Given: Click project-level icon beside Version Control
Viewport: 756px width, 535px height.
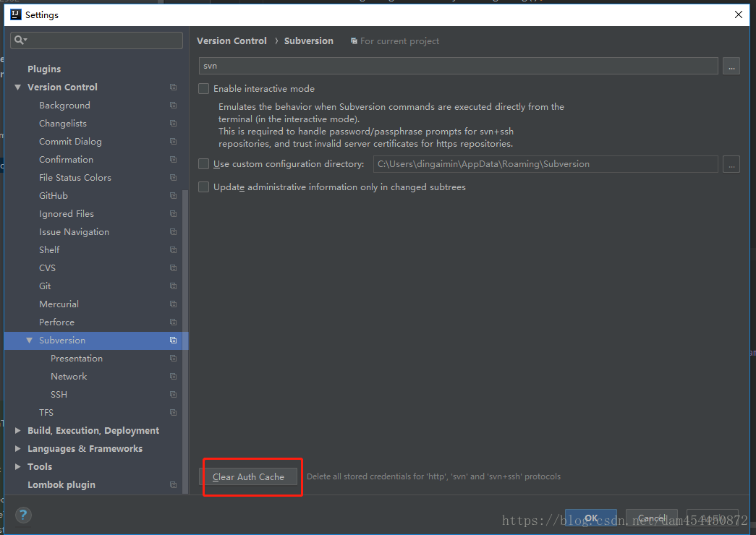Looking at the screenshot, I should click(x=173, y=87).
